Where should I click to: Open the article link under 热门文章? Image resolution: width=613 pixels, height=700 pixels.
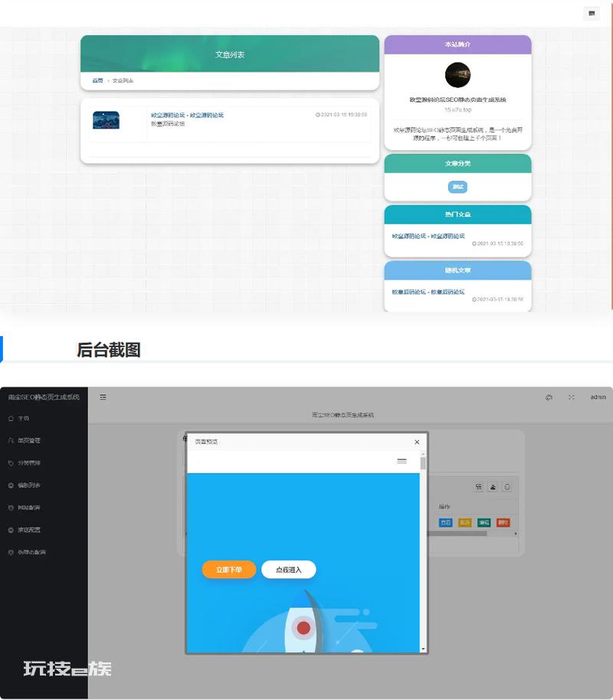(428, 236)
